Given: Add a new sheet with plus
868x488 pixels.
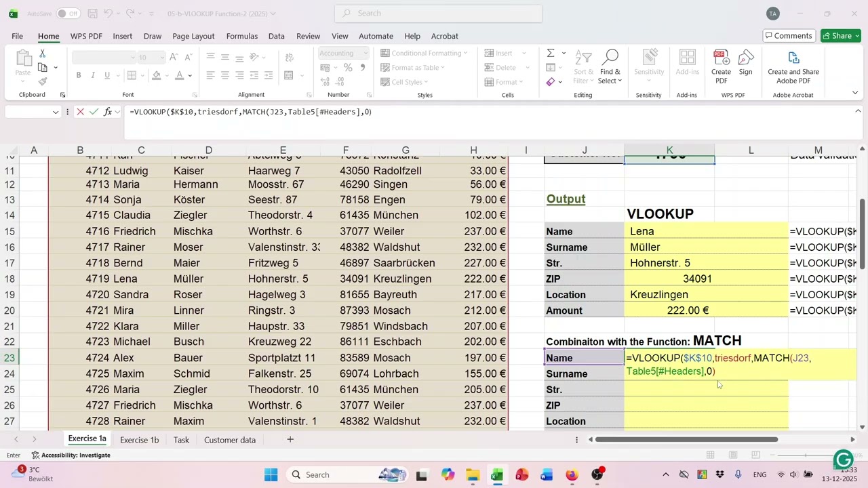Looking at the screenshot, I should [290, 440].
